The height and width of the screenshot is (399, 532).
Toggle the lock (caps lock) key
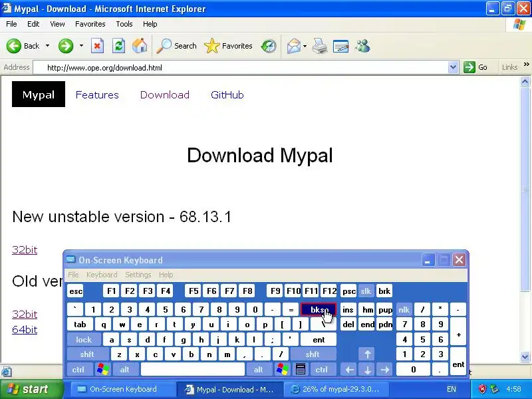[x=84, y=339]
